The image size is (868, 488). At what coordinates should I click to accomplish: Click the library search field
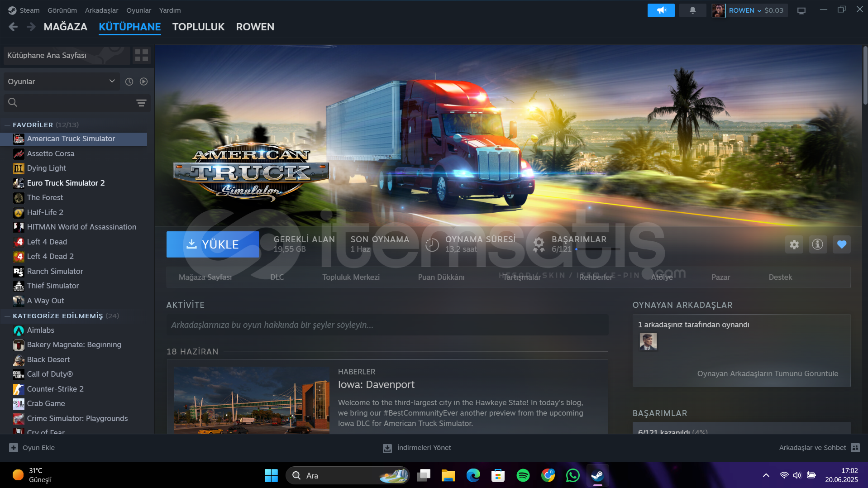point(68,103)
